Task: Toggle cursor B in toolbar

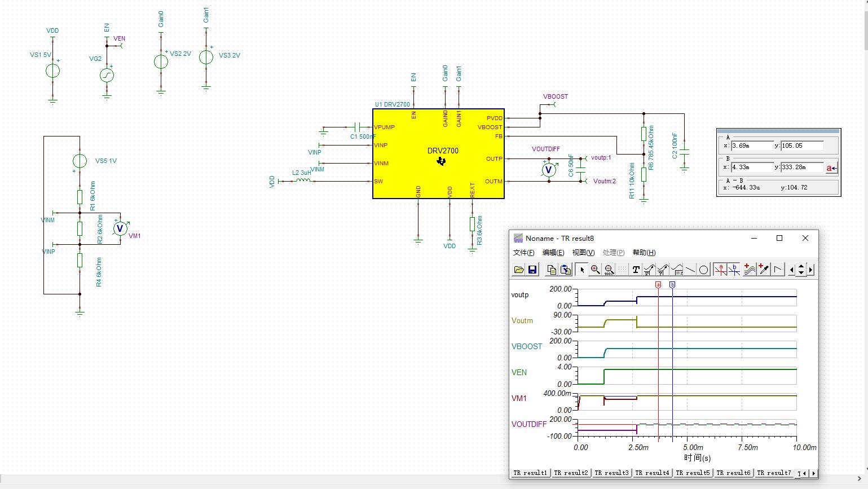Action: (x=734, y=270)
